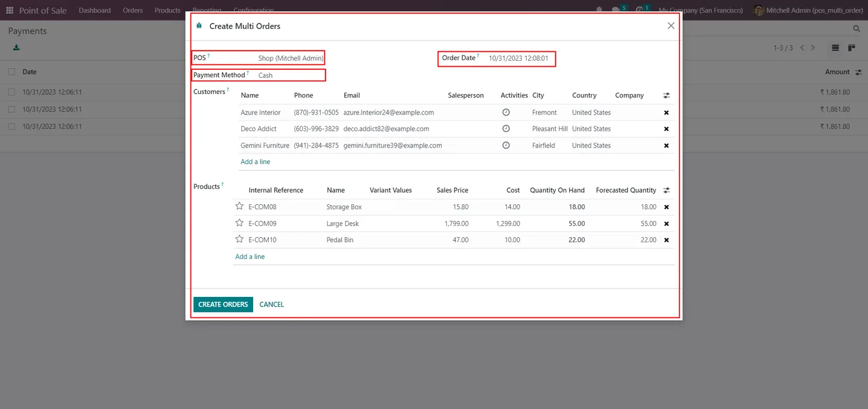Click the Pleasant Hill city cell
This screenshot has height=409, width=868.
[550, 128]
